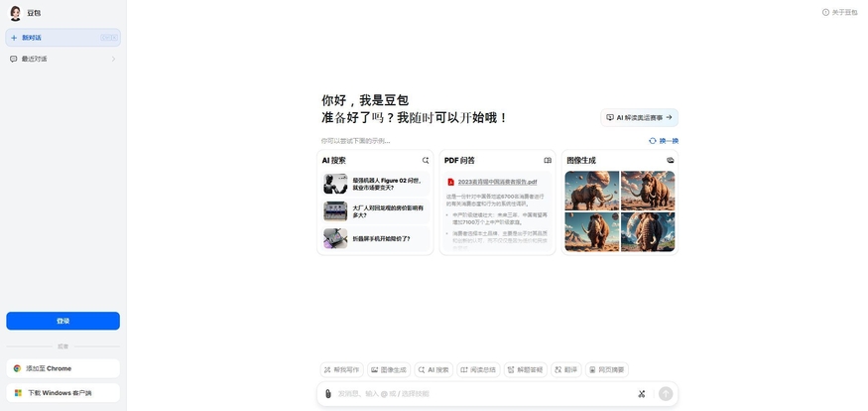Image resolution: width=868 pixels, height=411 pixels.
Task: Click the folding phone thumbnail image
Action: (x=335, y=238)
